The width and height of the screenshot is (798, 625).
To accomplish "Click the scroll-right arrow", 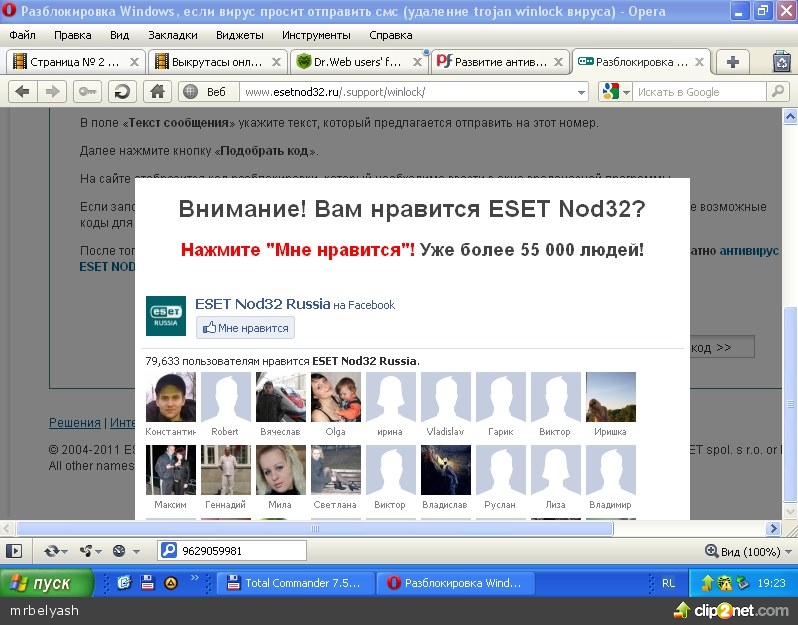I will (x=774, y=528).
